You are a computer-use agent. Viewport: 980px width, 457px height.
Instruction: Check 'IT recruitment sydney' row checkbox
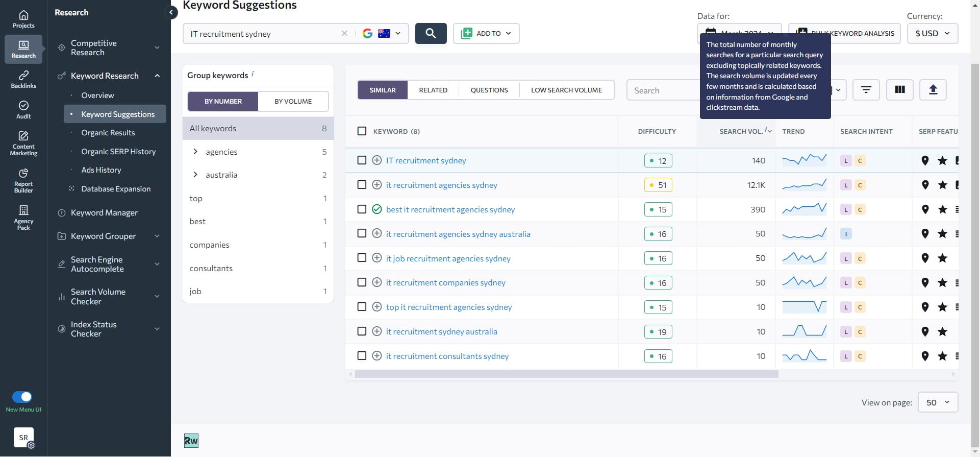[x=362, y=160]
